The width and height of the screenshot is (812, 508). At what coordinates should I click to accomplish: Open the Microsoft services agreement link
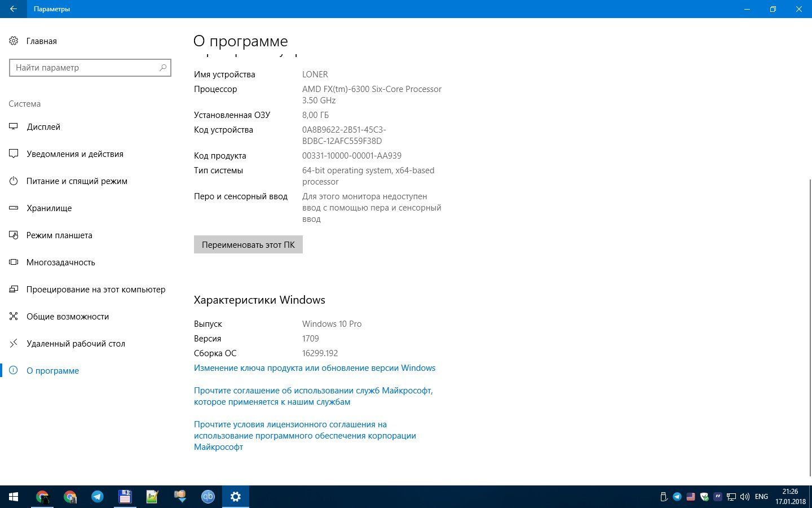point(314,396)
